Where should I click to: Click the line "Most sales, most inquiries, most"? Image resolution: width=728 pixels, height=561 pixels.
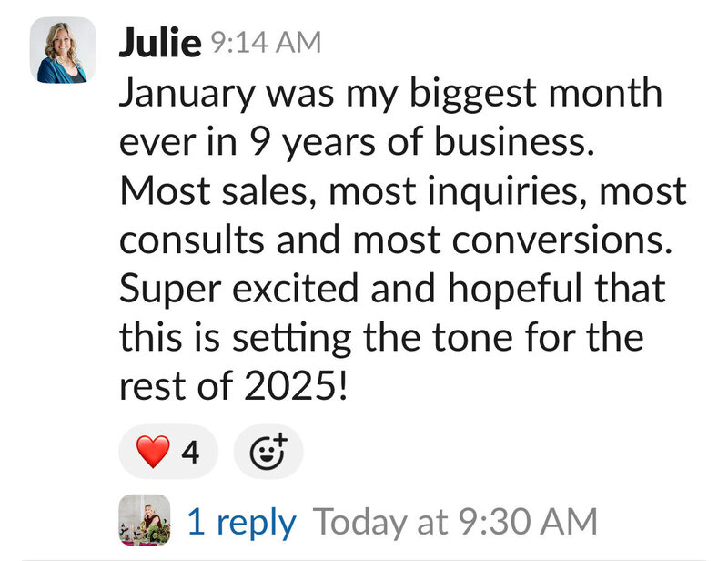403,192
